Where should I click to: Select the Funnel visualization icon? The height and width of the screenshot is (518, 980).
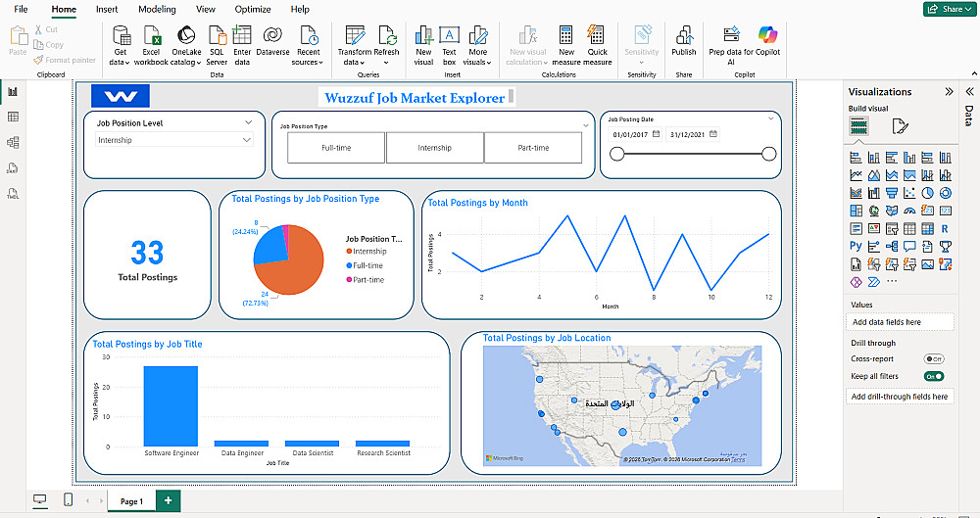tap(892, 193)
